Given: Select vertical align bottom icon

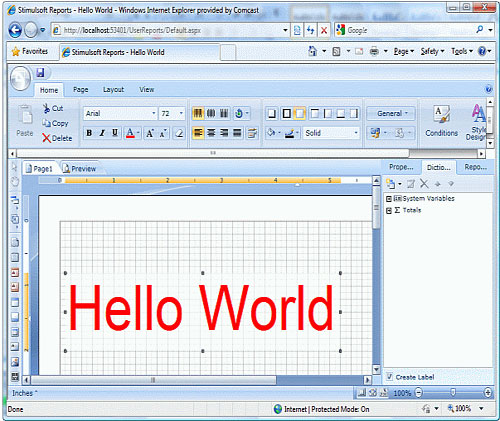Looking at the screenshot, I should coord(224,113).
